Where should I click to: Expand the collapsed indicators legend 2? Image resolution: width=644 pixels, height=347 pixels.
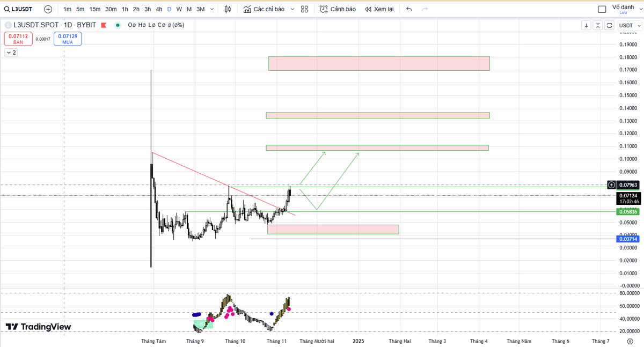pos(11,53)
